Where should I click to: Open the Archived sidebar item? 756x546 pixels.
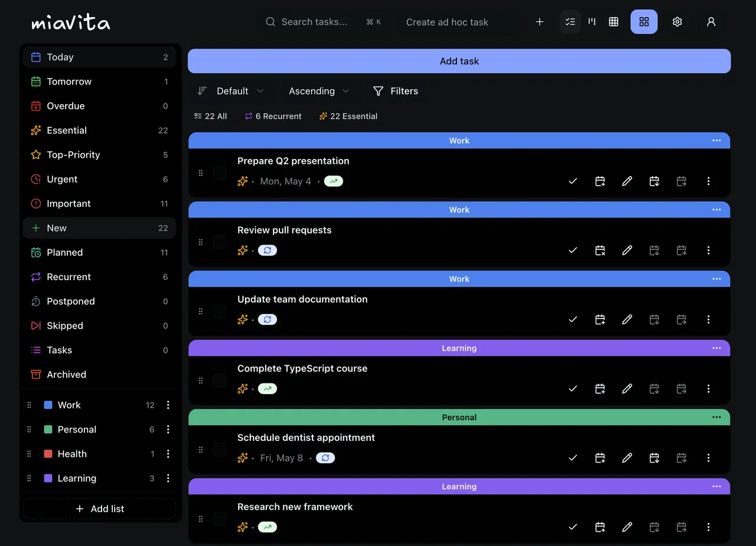tap(99, 375)
